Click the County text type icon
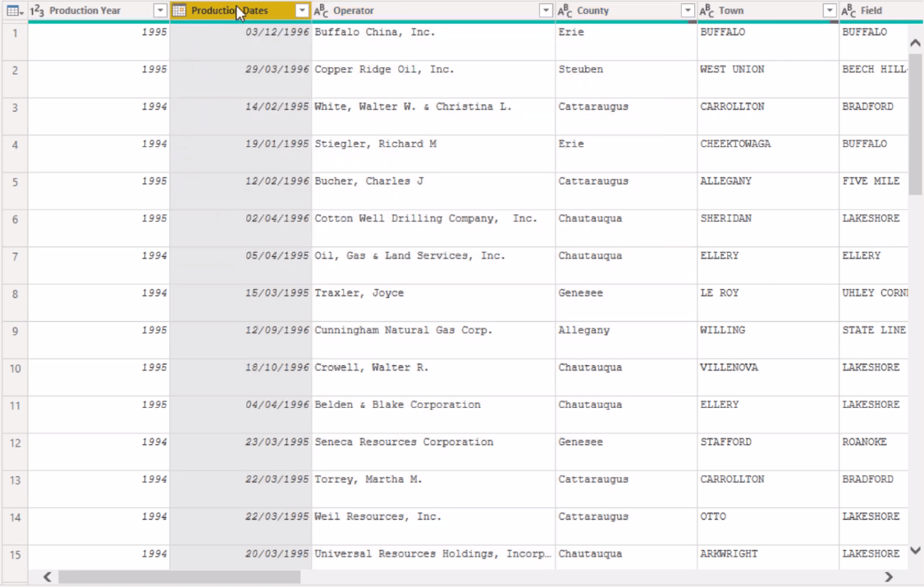The height and width of the screenshot is (587, 924). 565,11
